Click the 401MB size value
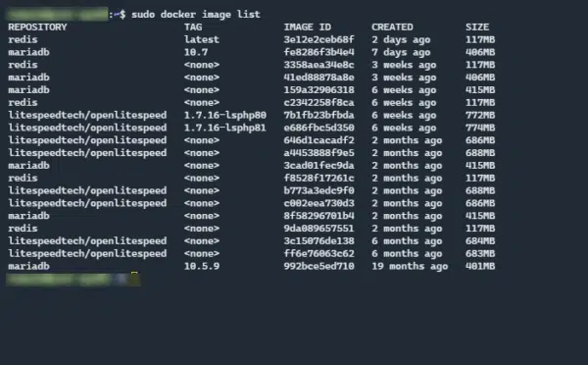Viewport: 588px width, 365px height. 480,266
